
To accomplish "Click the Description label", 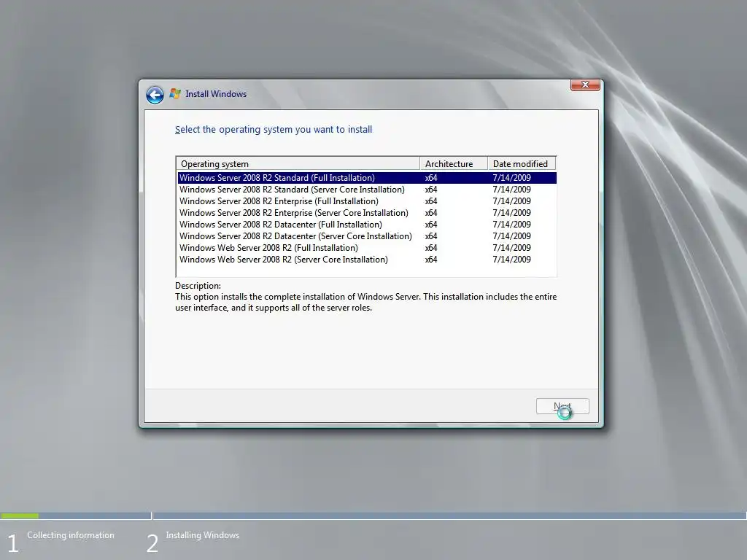I will (198, 286).
